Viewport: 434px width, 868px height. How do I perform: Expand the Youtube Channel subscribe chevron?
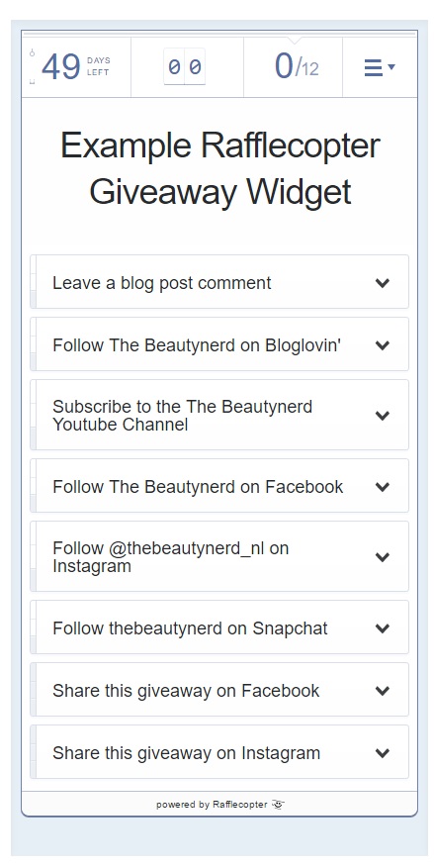point(382,415)
